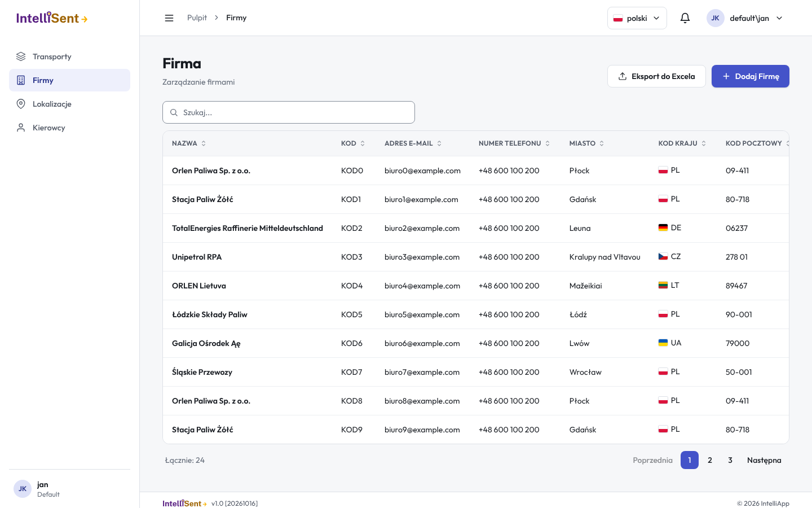Click the Eksport do Excela button
This screenshot has height=508, width=812.
pos(656,76)
